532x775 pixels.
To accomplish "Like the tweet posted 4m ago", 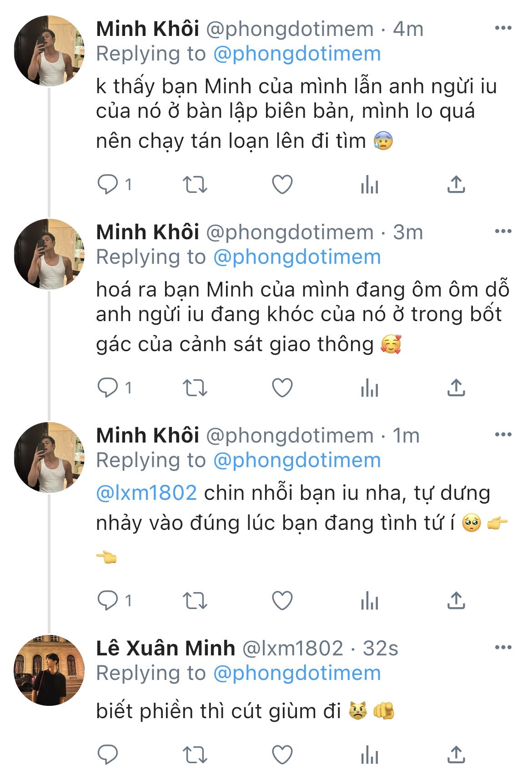I will click(x=282, y=185).
